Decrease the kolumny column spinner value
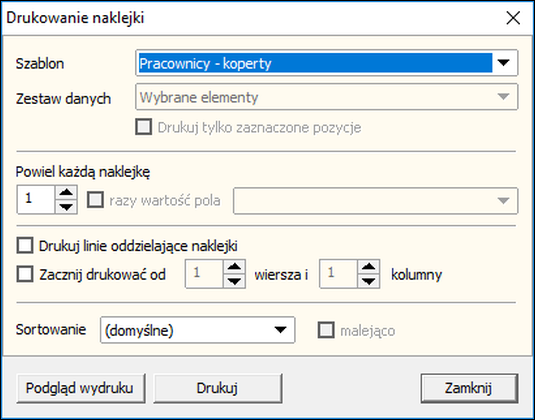The image size is (535, 420). [x=368, y=281]
